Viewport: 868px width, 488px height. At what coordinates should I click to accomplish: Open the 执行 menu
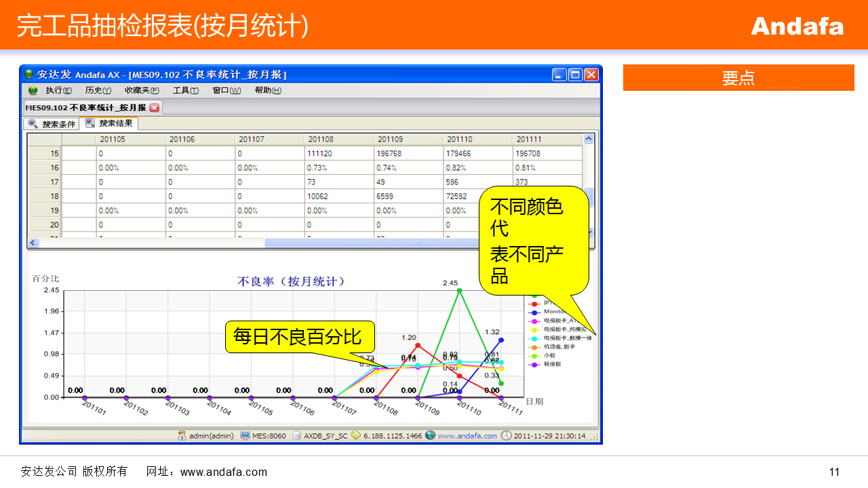pyautogui.click(x=58, y=90)
